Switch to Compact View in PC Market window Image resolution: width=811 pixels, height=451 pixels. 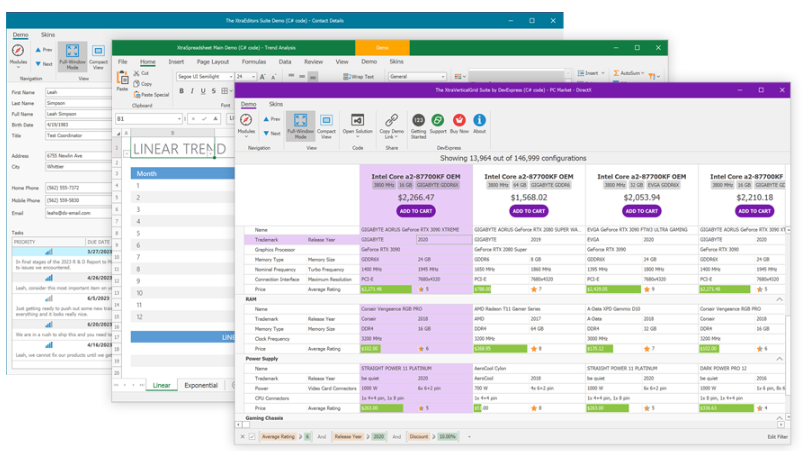click(326, 125)
